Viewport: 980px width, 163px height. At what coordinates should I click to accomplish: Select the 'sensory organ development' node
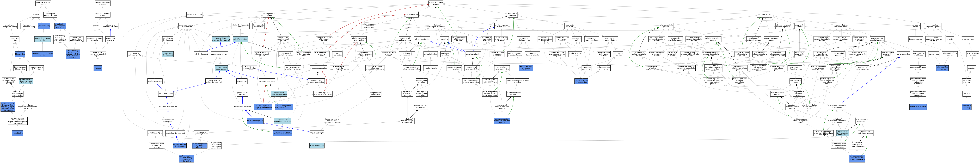coord(167,54)
